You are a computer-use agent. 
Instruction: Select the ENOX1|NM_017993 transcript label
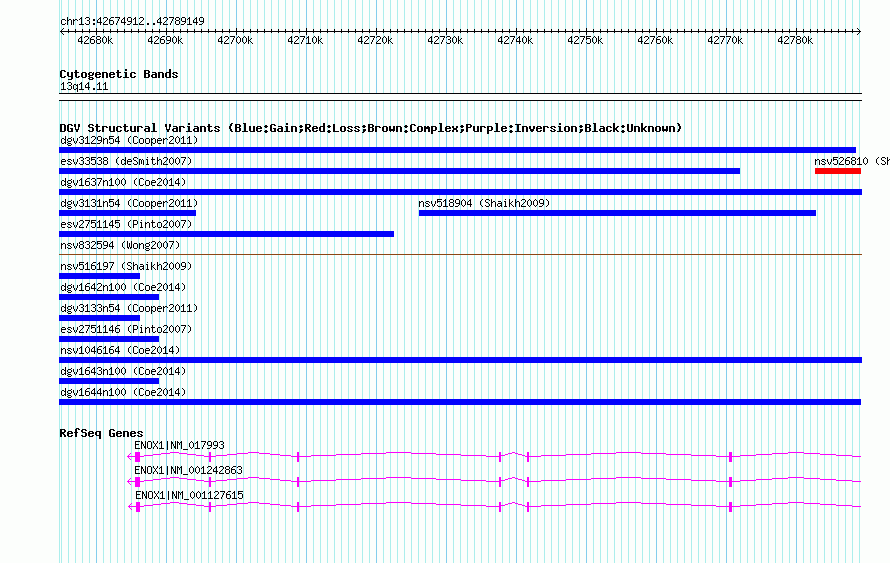[x=179, y=445]
